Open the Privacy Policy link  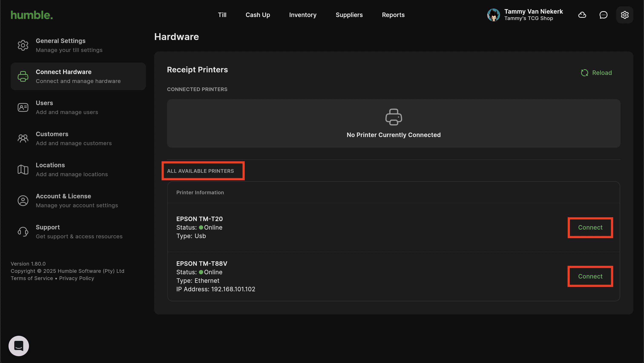point(76,278)
